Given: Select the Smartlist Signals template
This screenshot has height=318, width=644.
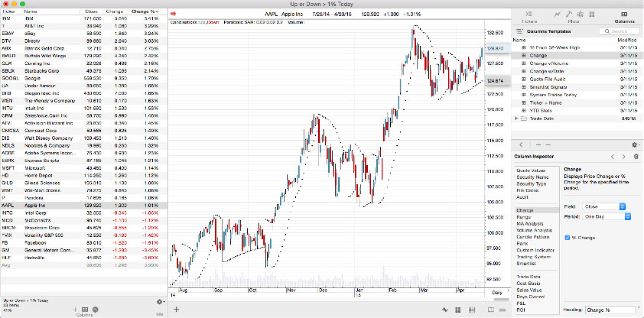Looking at the screenshot, I should click(x=578, y=87).
